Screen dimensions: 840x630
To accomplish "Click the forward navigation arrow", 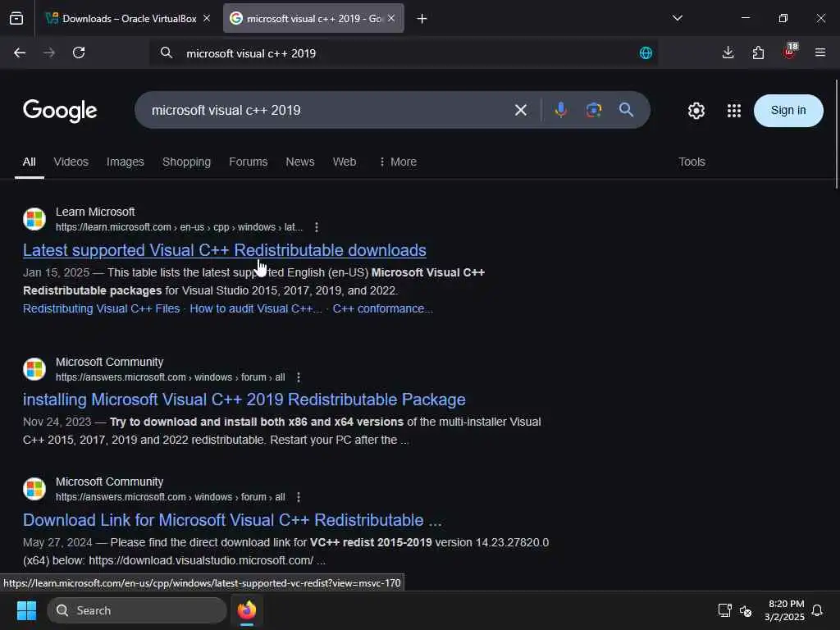I will point(49,52).
